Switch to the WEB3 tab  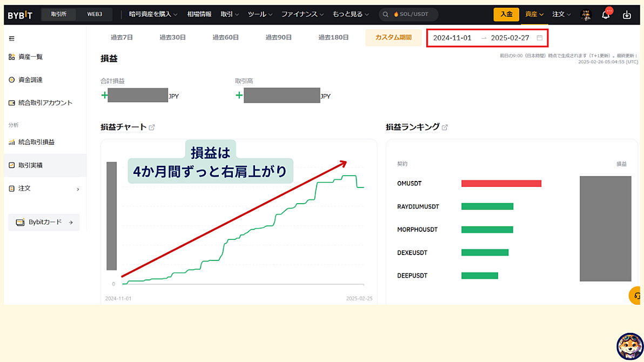click(95, 15)
